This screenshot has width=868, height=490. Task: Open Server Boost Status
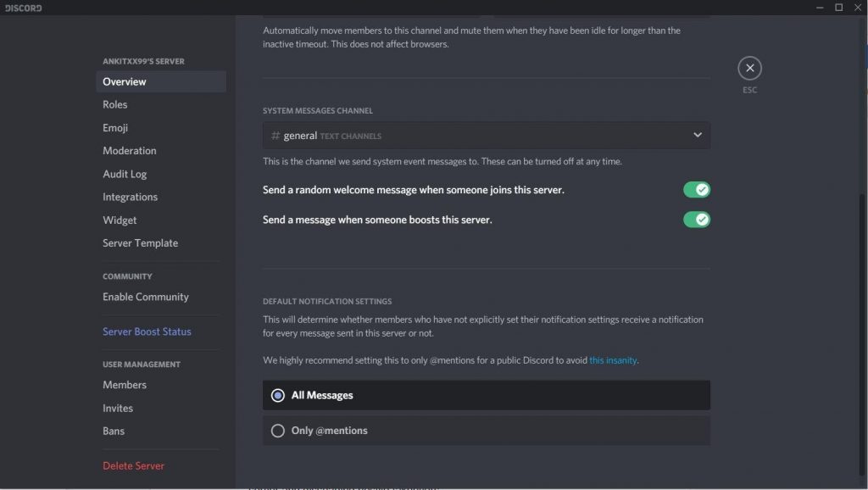[161, 331]
